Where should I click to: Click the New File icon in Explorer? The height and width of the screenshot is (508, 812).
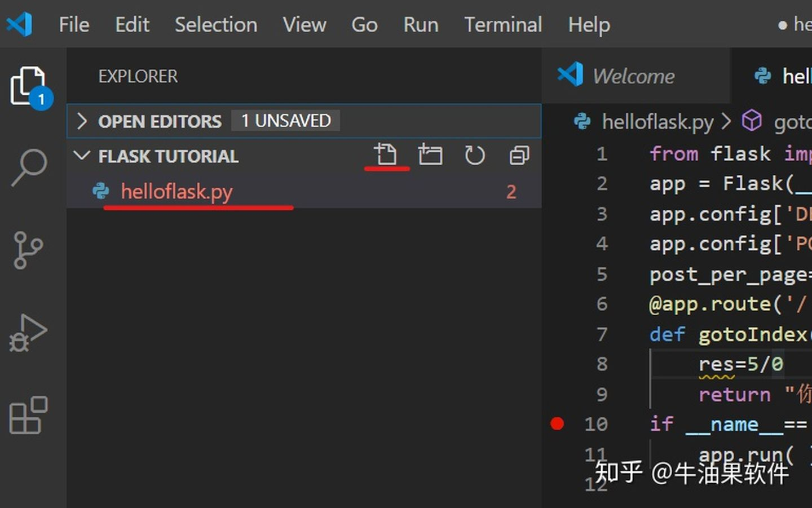pyautogui.click(x=387, y=154)
